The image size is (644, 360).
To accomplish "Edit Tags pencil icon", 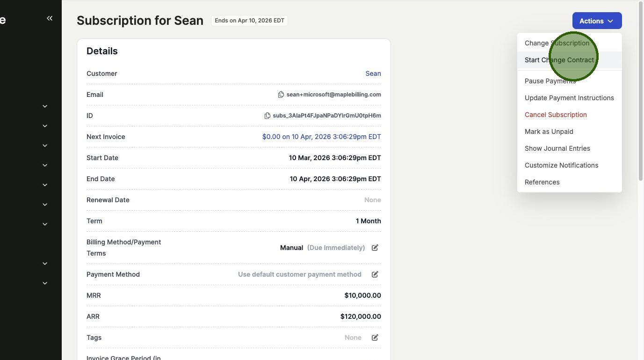I will point(375,338).
